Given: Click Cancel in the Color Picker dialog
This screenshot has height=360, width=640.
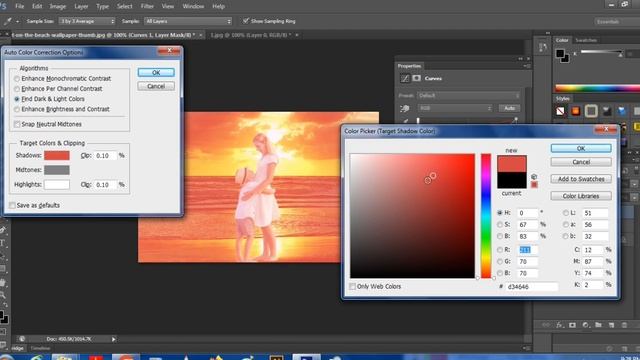Looking at the screenshot, I should click(581, 162).
